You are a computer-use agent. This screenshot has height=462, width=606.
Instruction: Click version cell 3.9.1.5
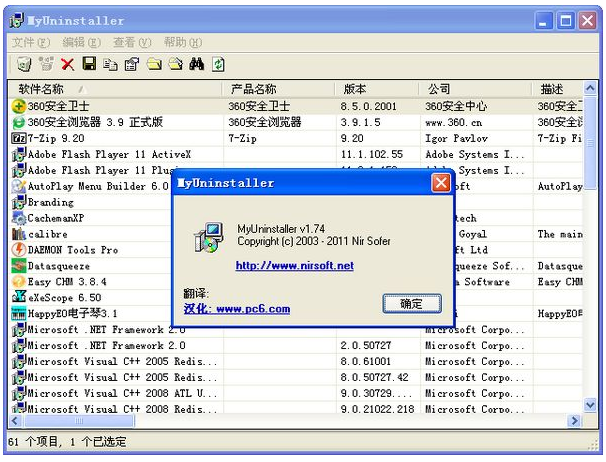point(360,122)
